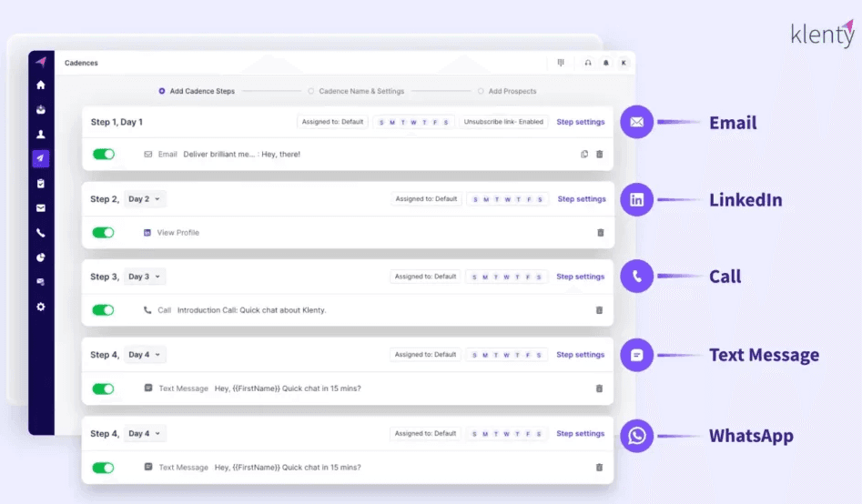Screen dimensions: 862x504
Task: Turn off the View Profile step toggle
Action: [104, 233]
